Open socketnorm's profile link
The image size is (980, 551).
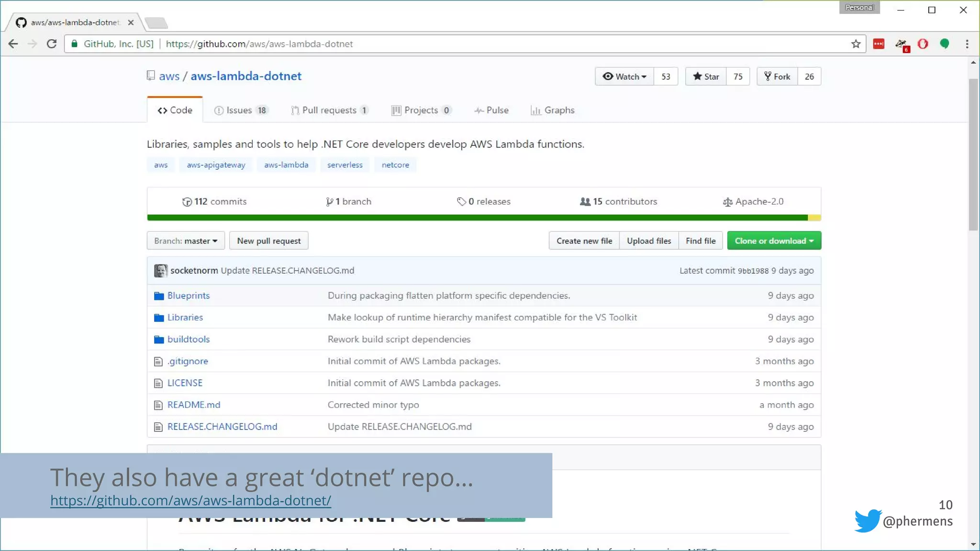194,270
